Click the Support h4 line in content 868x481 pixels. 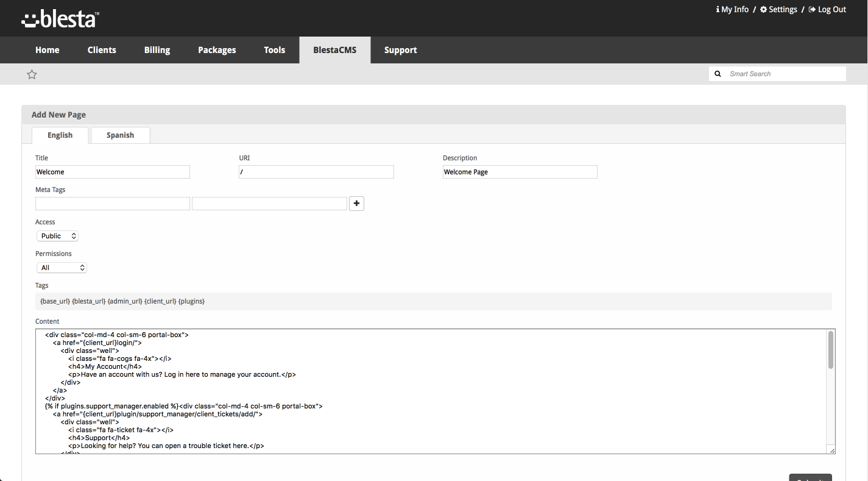coord(99,438)
